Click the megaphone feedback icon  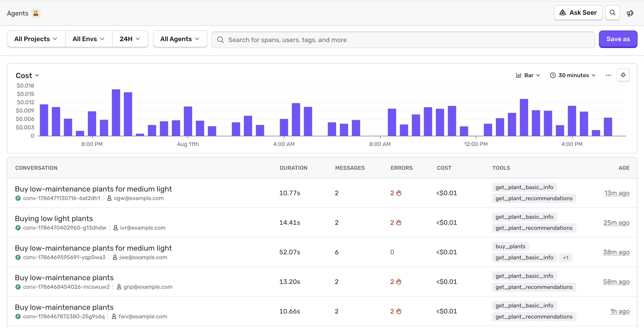coord(630,13)
